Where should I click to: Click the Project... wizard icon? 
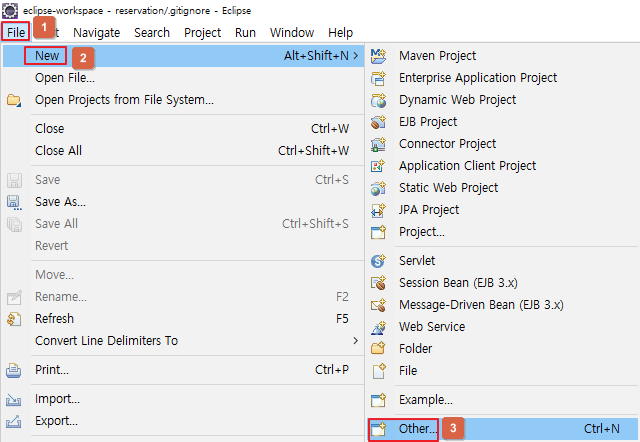[x=378, y=232]
